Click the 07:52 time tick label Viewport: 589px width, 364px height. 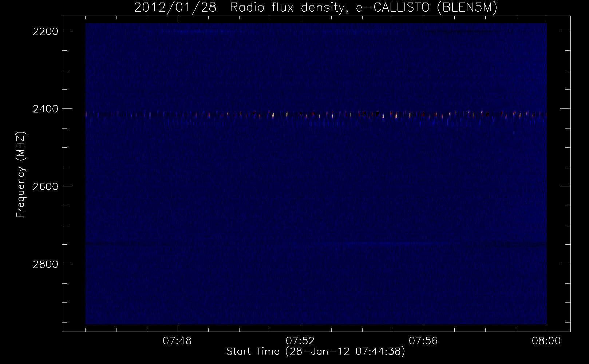[300, 341]
